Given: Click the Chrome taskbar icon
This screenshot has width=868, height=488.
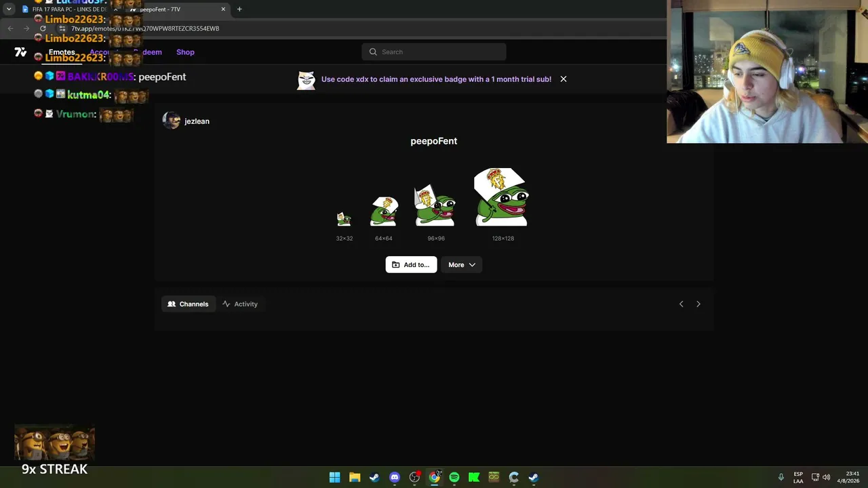Looking at the screenshot, I should coord(434,477).
